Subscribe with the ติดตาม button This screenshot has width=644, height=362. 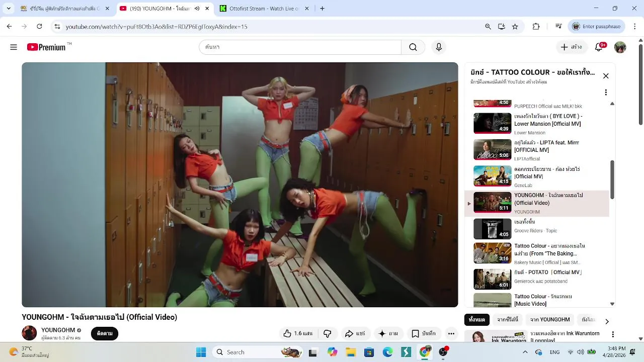[105, 333]
